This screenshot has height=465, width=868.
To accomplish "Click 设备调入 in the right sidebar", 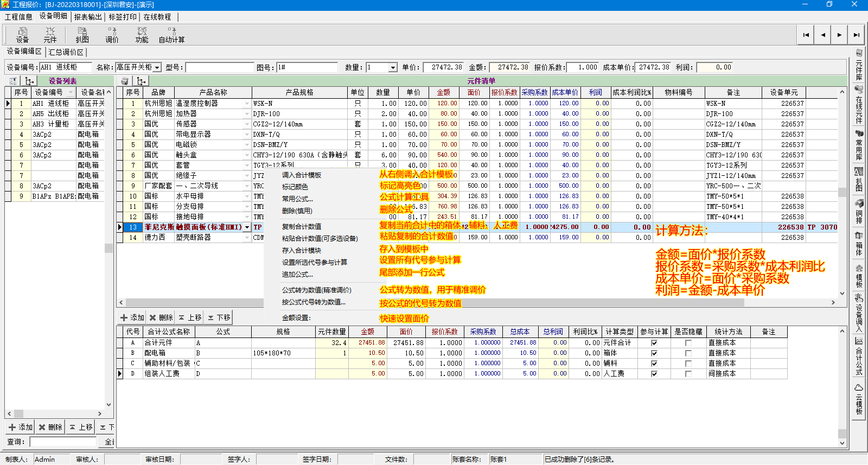I will click(x=859, y=313).
